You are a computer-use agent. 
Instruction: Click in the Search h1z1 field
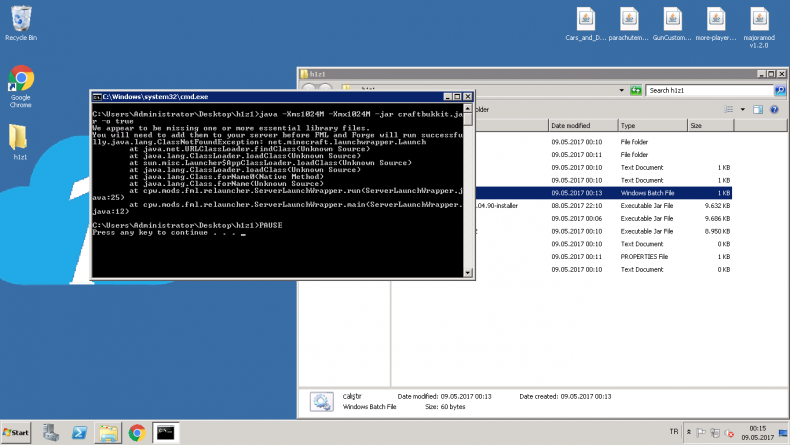point(709,90)
